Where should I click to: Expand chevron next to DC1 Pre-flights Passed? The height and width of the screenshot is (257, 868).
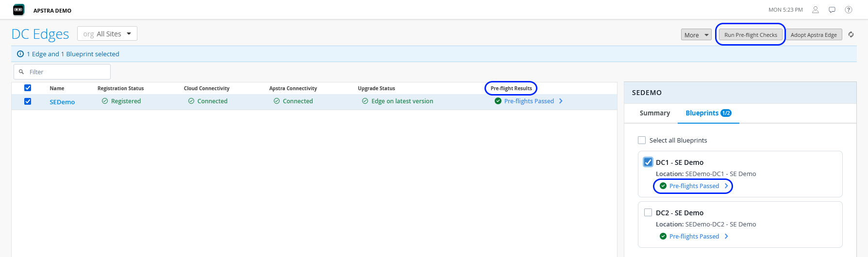[726, 186]
